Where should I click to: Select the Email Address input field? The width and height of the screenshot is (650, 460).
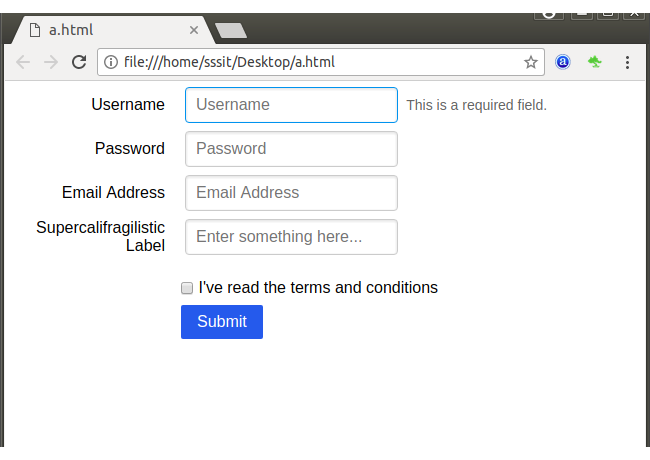[291, 193]
